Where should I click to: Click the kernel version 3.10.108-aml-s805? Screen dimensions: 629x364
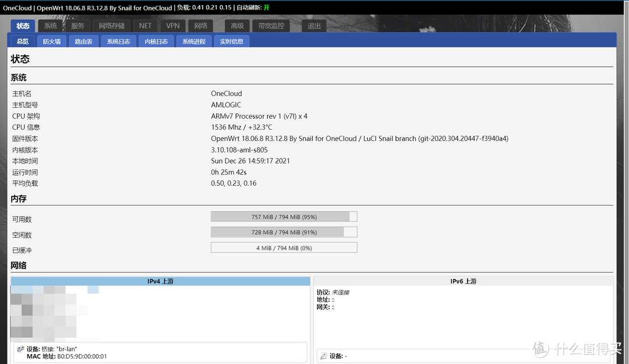(x=239, y=150)
